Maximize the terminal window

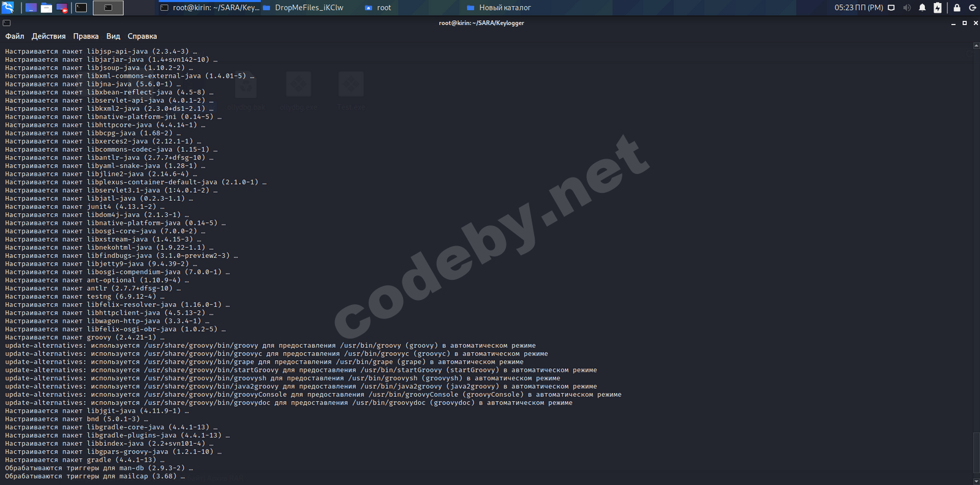coord(965,23)
